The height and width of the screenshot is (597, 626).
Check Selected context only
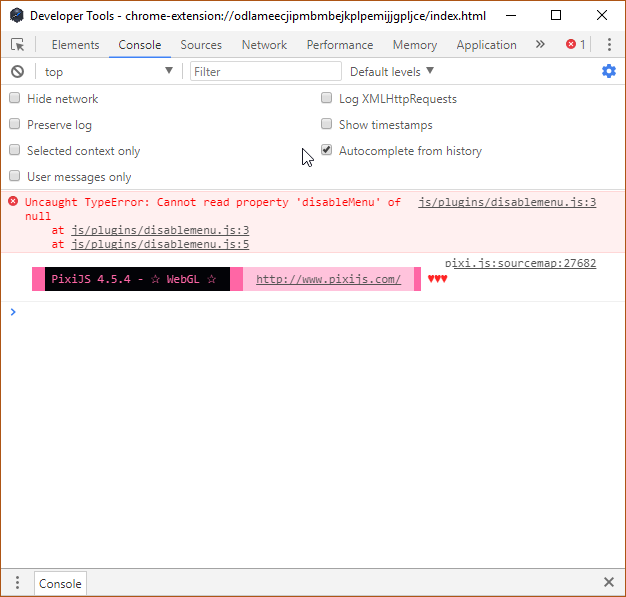[15, 150]
